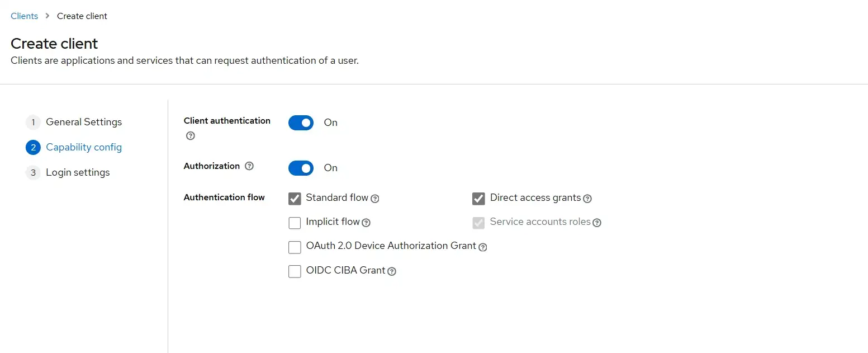Uncheck Direct access grants
Screen dimensions: 868x353
478,198
